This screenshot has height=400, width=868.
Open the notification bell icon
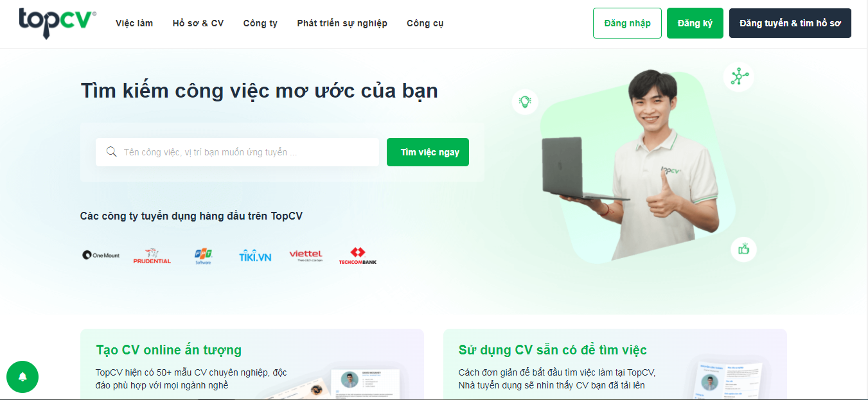(22, 377)
